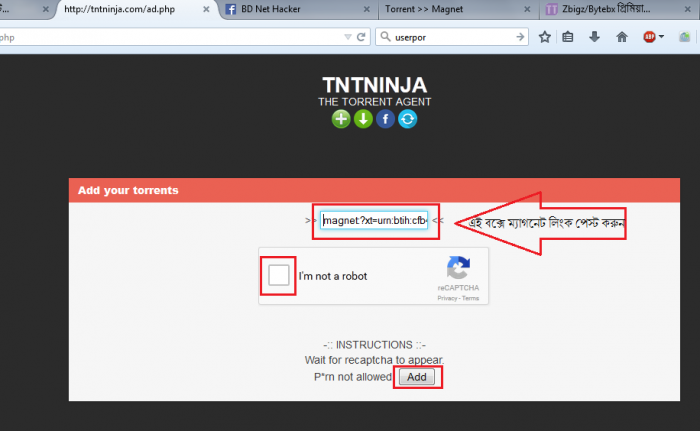Show bookmarks list icon
This screenshot has height=431, width=700.
[x=568, y=37]
